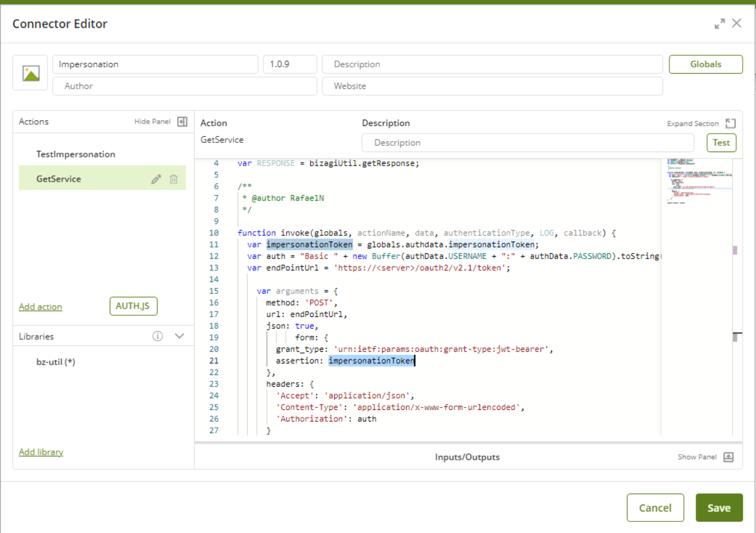
Task: Click the Add action link
Action: pos(40,307)
